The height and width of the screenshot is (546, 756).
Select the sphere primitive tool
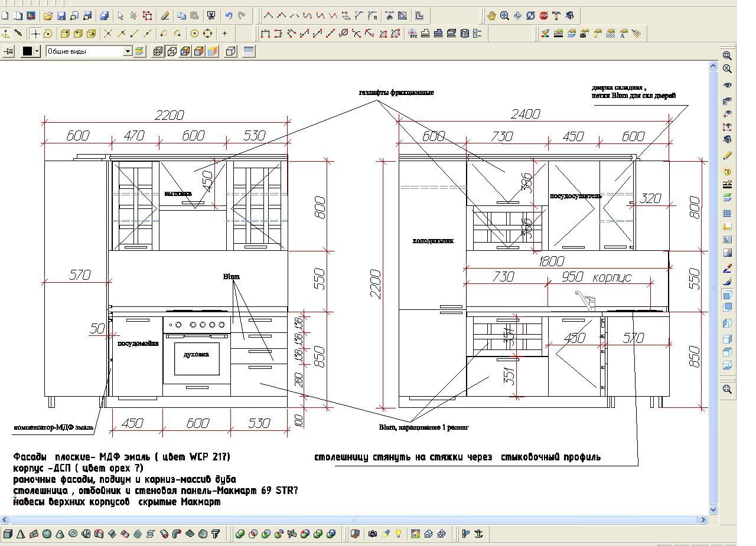click(x=47, y=534)
